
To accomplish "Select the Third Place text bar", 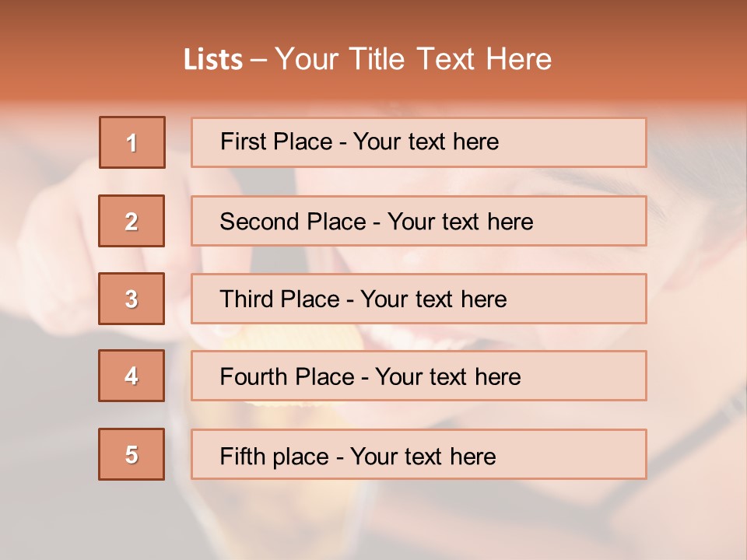I will point(419,299).
